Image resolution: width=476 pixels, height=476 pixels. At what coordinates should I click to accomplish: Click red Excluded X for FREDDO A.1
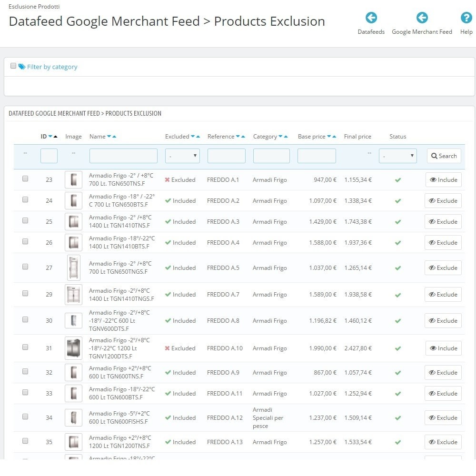click(167, 180)
